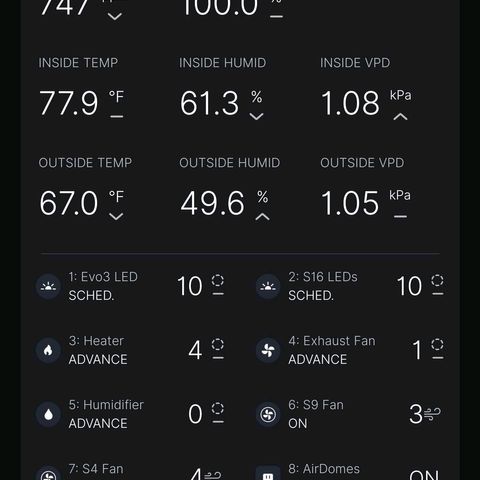Open the Evo3 LED light icon
Screen dimensions: 480x480
click(x=48, y=286)
